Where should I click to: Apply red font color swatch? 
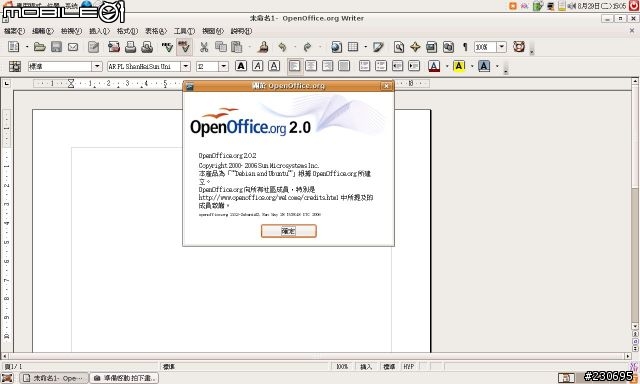pos(434,66)
